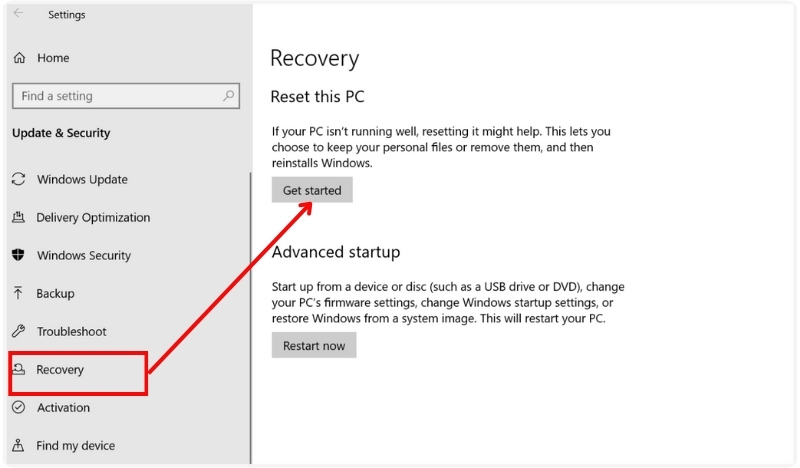This screenshot has width=800, height=468.
Task: Click the Update & Security heading
Action: pos(61,133)
